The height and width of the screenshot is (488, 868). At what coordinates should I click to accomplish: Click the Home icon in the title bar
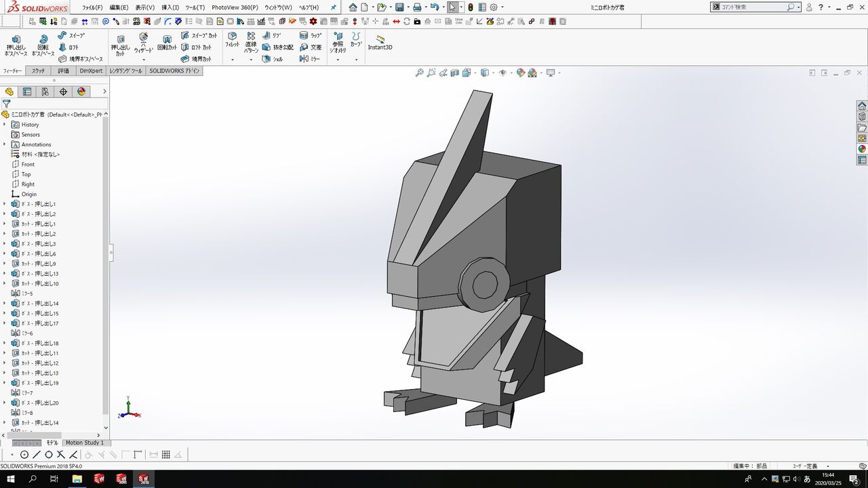pyautogui.click(x=353, y=7)
